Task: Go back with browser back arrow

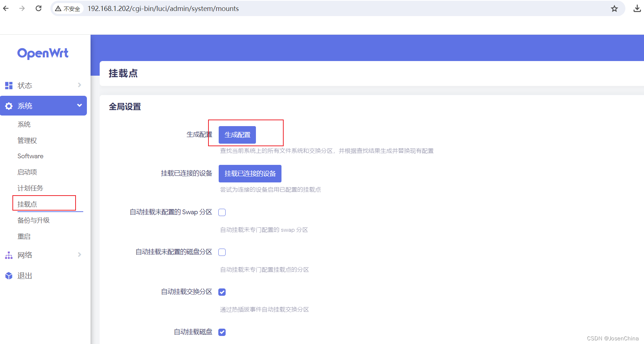Action: tap(6, 8)
